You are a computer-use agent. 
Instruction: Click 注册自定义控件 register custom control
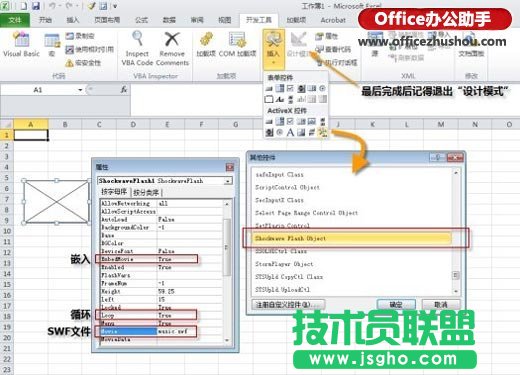[x=288, y=304]
